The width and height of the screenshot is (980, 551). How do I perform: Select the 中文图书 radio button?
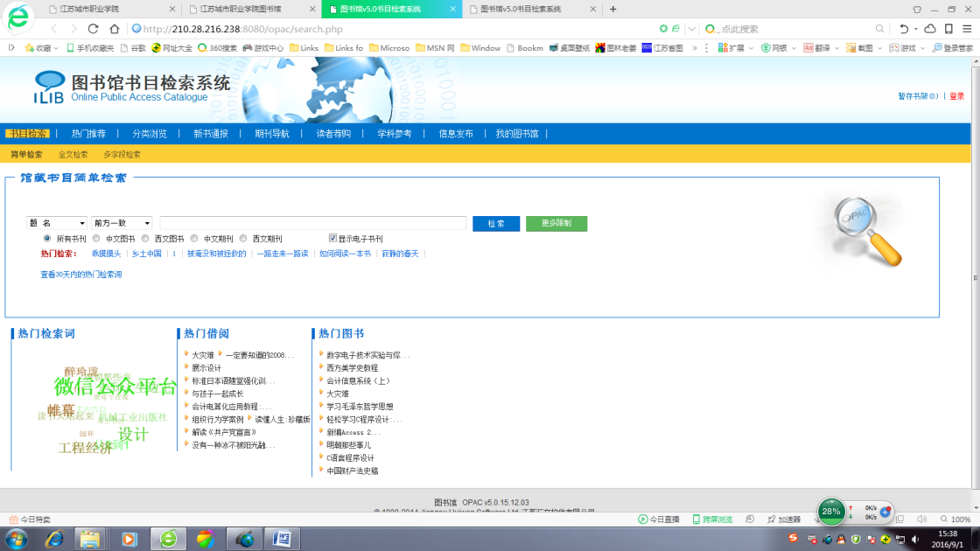coord(96,238)
